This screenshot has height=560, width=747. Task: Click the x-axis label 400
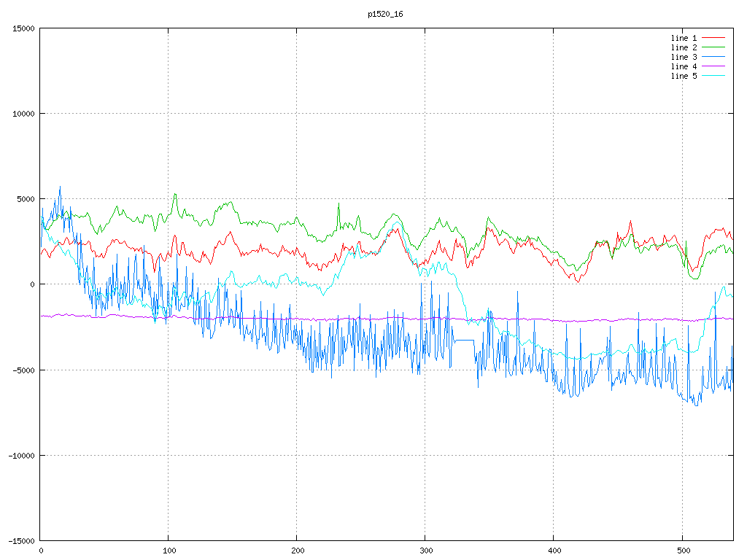point(554,551)
